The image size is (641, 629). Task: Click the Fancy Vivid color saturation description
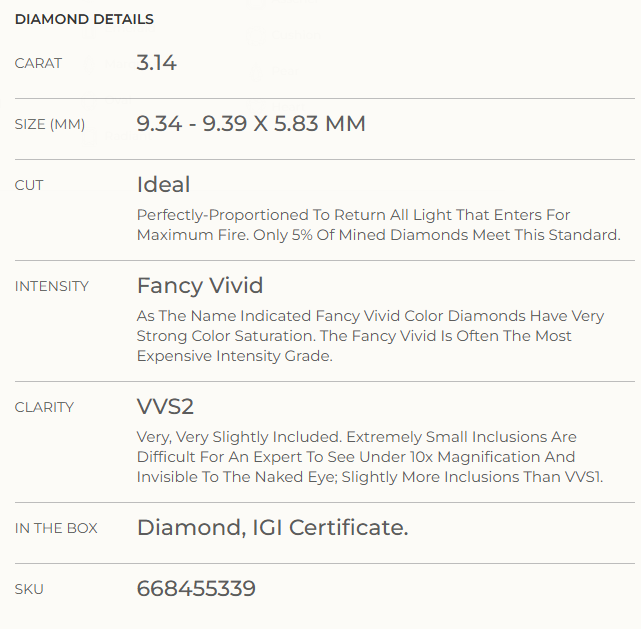point(370,336)
